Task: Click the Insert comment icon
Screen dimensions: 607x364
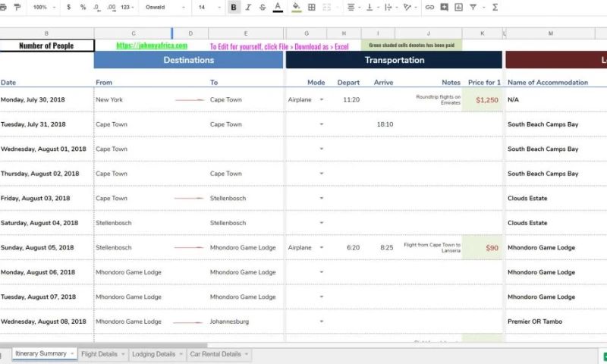Action: (444, 7)
